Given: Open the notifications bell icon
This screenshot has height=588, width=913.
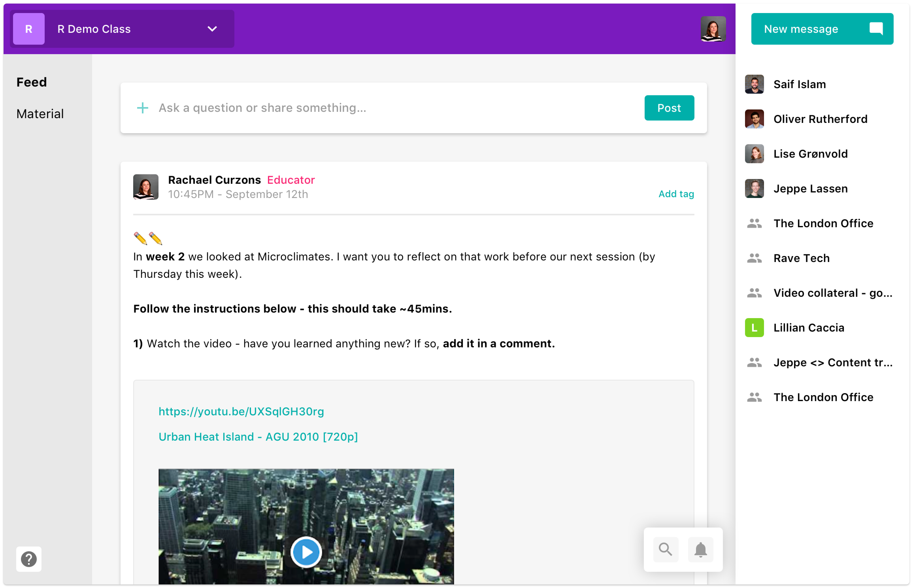Looking at the screenshot, I should click(700, 549).
